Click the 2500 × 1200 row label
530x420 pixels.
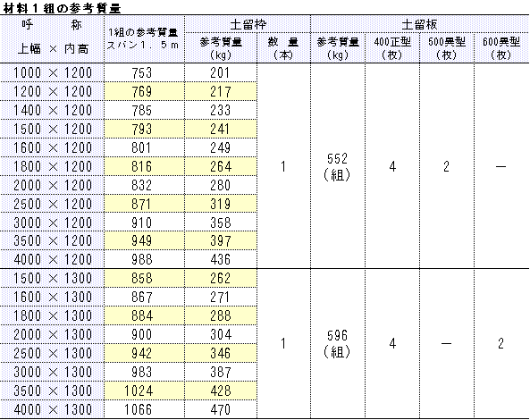pyautogui.click(x=52, y=204)
